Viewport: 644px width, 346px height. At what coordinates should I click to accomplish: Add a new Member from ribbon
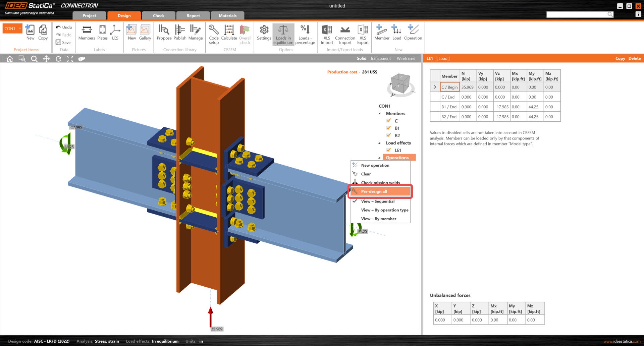(x=382, y=33)
